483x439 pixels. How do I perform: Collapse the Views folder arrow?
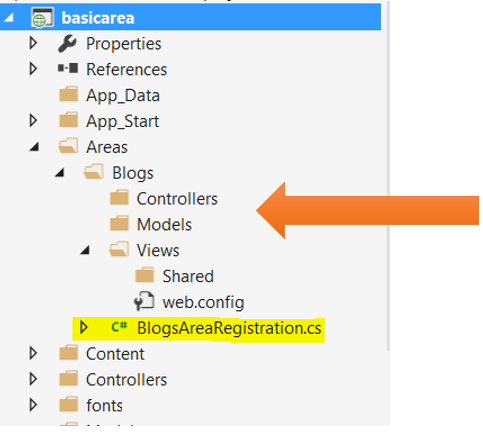click(x=85, y=250)
